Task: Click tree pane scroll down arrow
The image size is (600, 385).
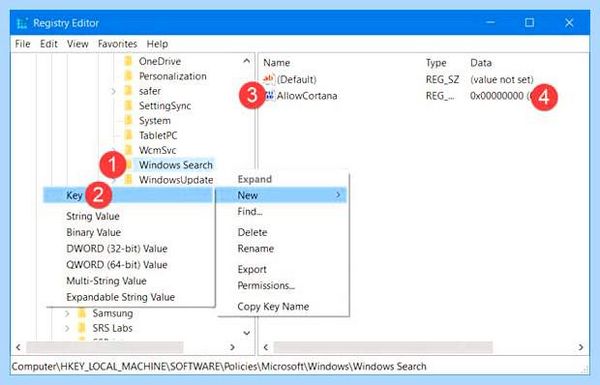Action: coord(247,333)
